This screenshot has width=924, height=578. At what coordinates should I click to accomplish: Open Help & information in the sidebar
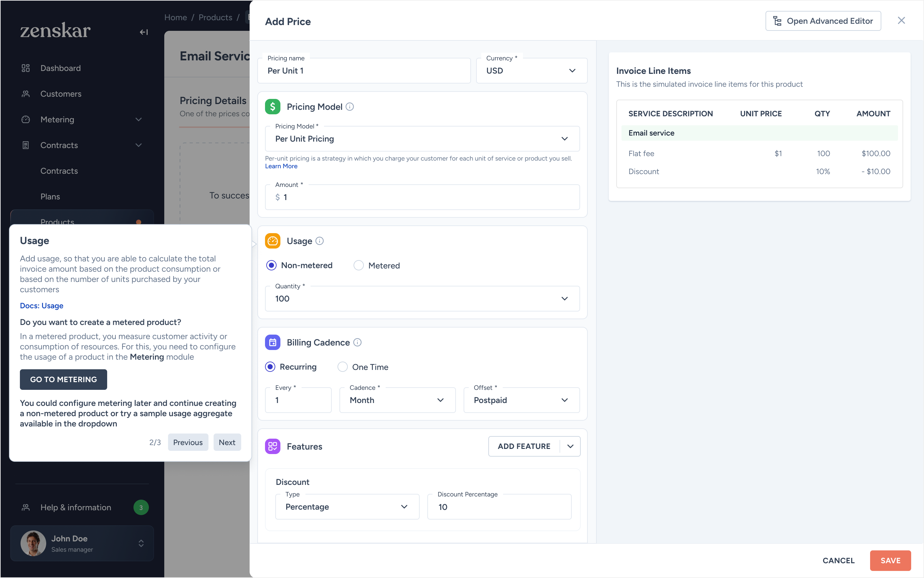click(76, 507)
